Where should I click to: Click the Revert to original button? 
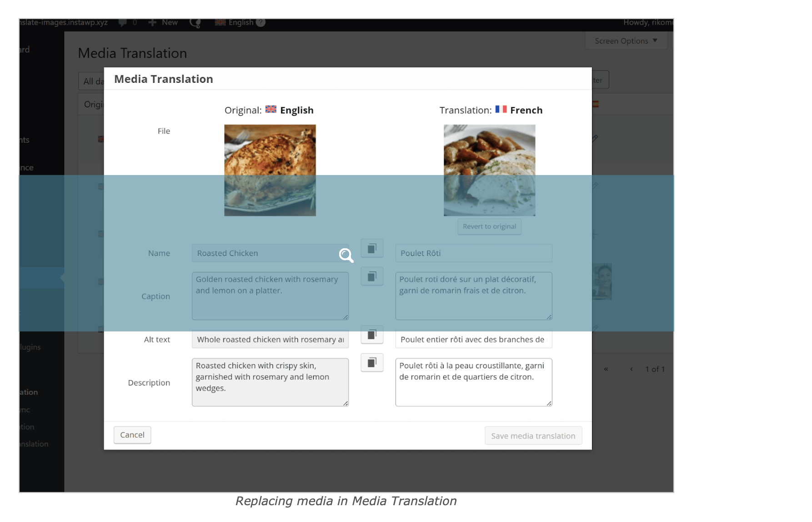pos(489,226)
